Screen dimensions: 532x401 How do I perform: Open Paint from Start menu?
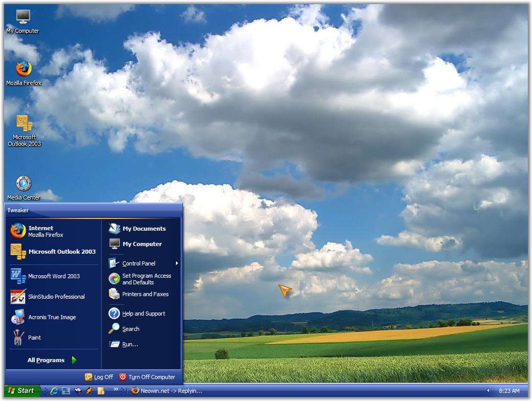34,338
